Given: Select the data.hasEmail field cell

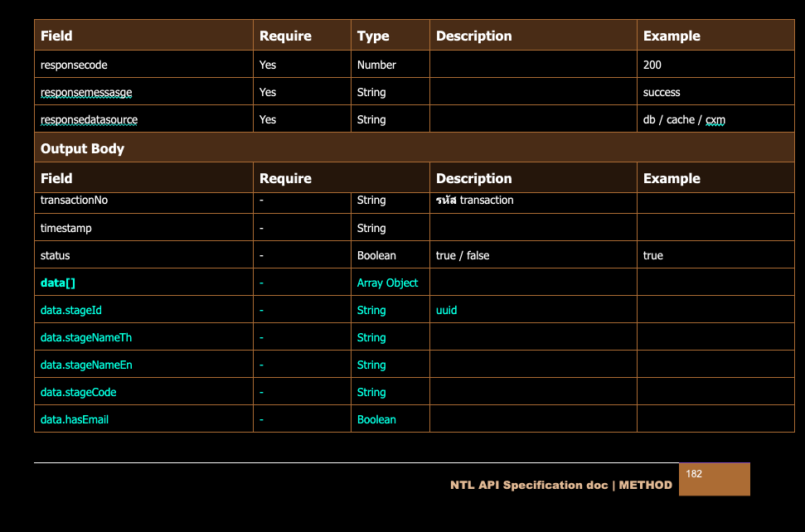Looking at the screenshot, I should click(75, 419).
